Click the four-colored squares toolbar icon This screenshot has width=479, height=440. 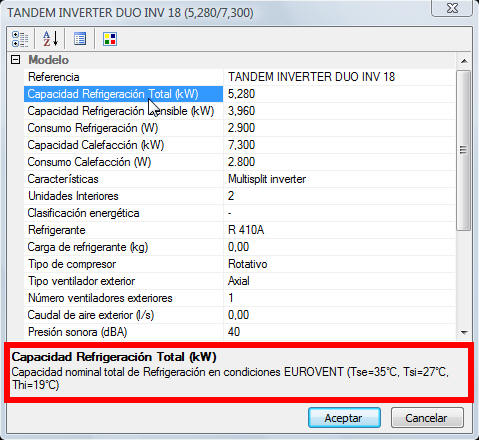point(110,39)
